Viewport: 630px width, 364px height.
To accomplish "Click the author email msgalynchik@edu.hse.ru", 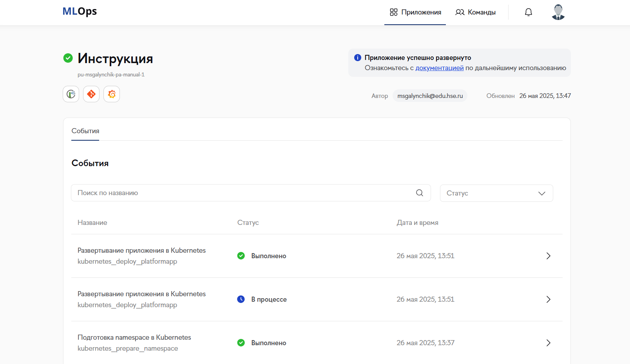I will click(x=430, y=96).
